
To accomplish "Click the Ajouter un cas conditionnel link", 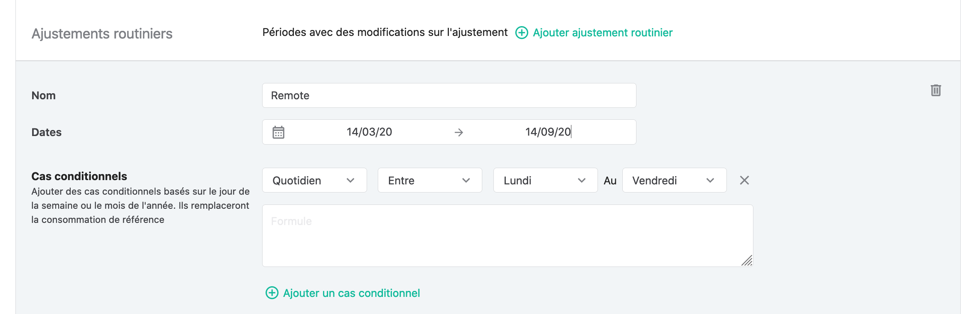I will coord(351,293).
